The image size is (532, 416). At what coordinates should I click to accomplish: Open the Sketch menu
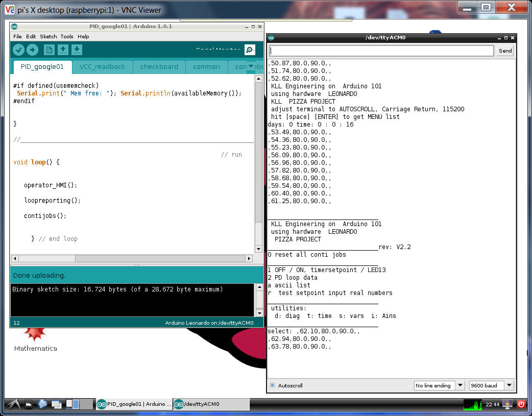pyautogui.click(x=48, y=36)
